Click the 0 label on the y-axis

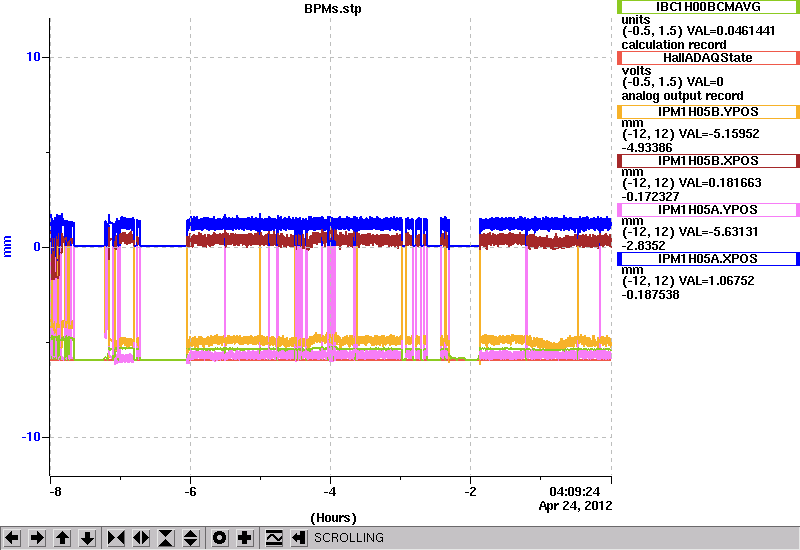[x=37, y=247]
